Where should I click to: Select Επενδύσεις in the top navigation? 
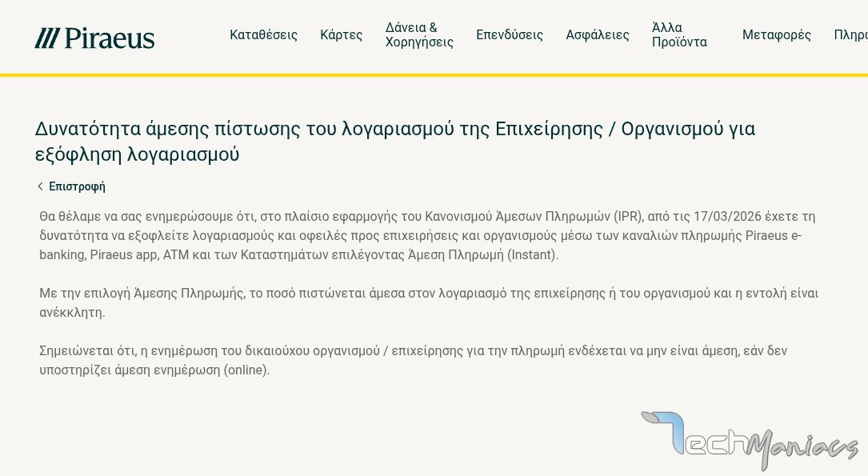[x=509, y=35]
